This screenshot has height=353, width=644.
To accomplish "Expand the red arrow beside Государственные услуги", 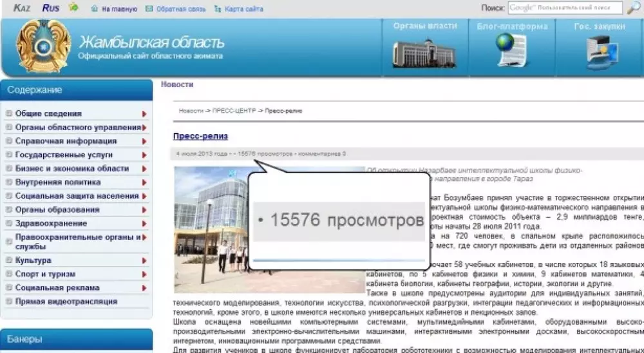I will click(x=145, y=155).
